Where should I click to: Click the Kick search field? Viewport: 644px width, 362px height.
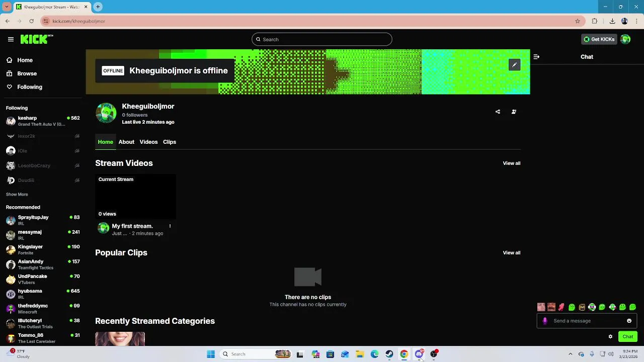(x=322, y=39)
